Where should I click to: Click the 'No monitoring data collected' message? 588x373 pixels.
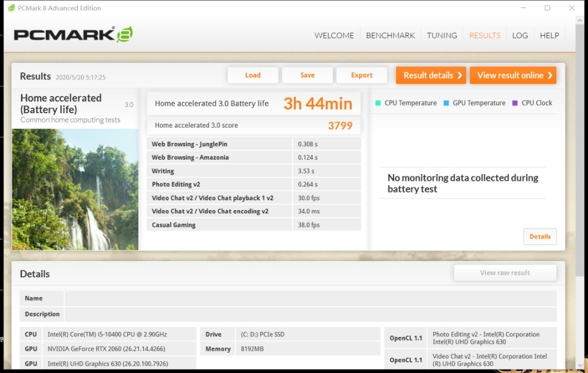(x=463, y=183)
